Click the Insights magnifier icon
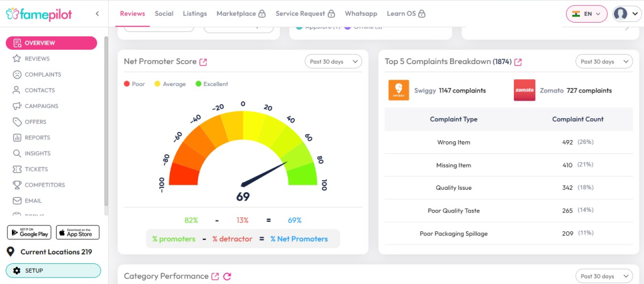This screenshot has height=284, width=644. (17, 153)
